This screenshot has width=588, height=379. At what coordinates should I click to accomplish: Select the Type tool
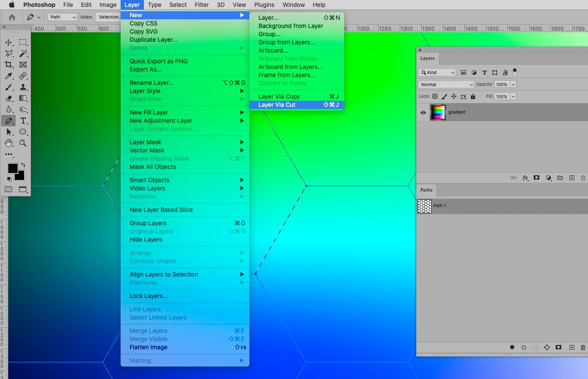pos(23,121)
